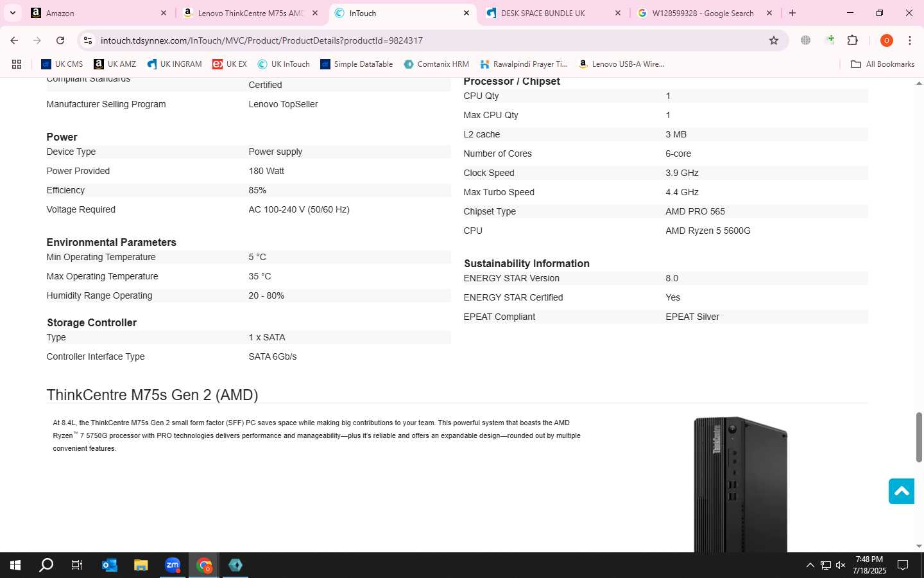924x578 pixels.
Task: Open the Chrome three-dot menu
Action: [x=910, y=40]
